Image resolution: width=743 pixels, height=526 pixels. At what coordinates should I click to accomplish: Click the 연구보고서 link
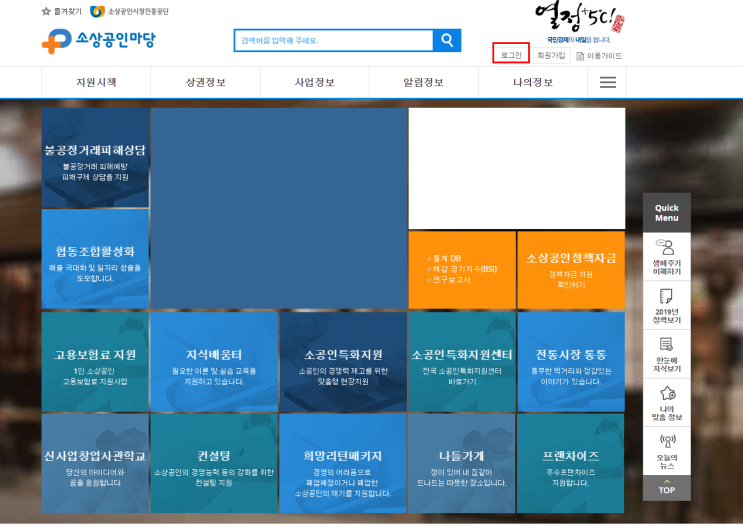(451, 280)
